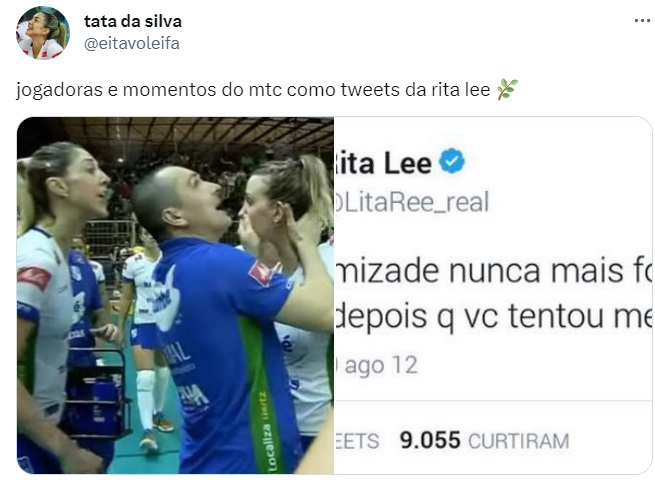Click Rita Lee's blue verified badge
655x480 pixels.
[452, 162]
